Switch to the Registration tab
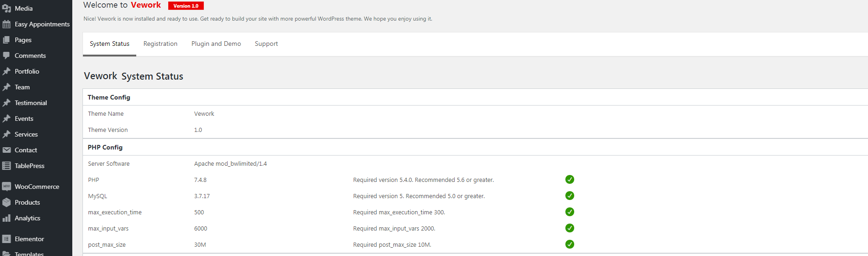This screenshot has width=868, height=256. [160, 44]
